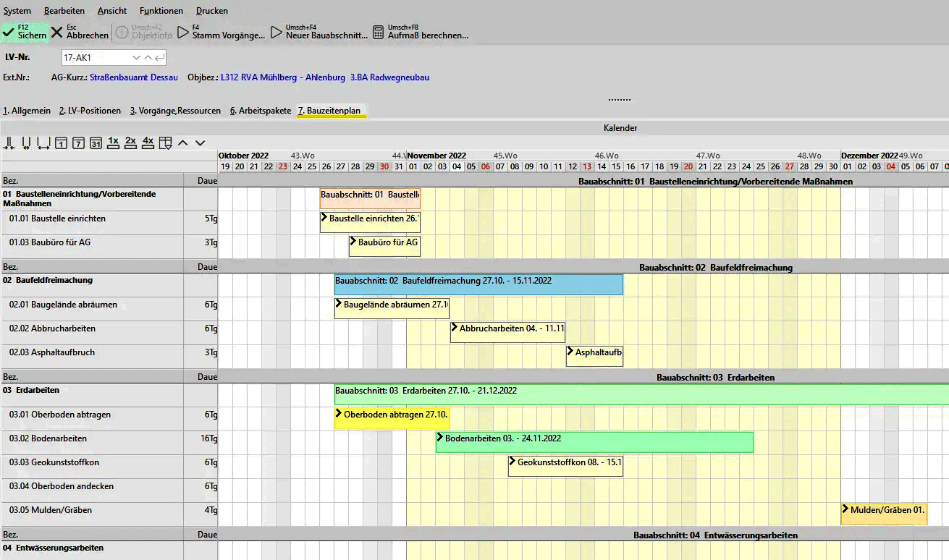Set timeline zoom to 2x
Screen dimensions: 949x560
pyautogui.click(x=130, y=142)
